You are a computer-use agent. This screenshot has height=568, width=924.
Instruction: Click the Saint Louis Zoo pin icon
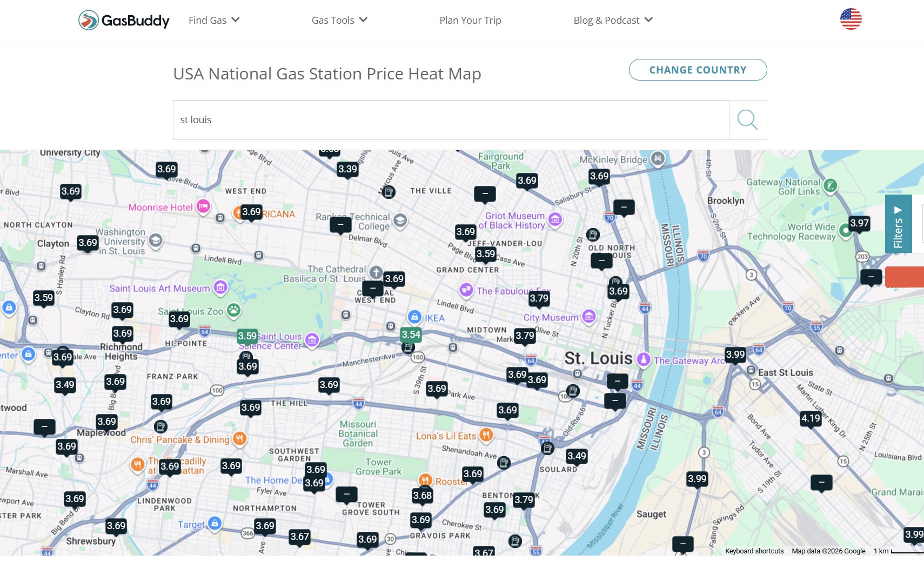tap(233, 310)
